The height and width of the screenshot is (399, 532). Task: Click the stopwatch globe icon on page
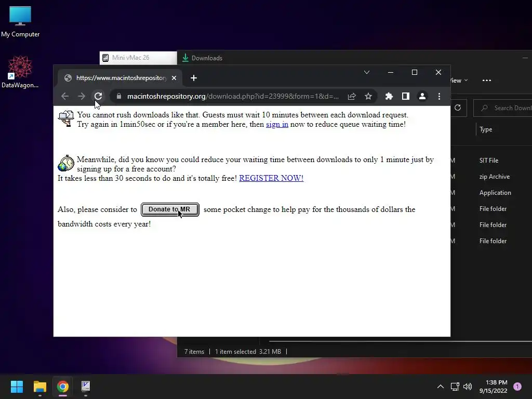click(x=66, y=164)
